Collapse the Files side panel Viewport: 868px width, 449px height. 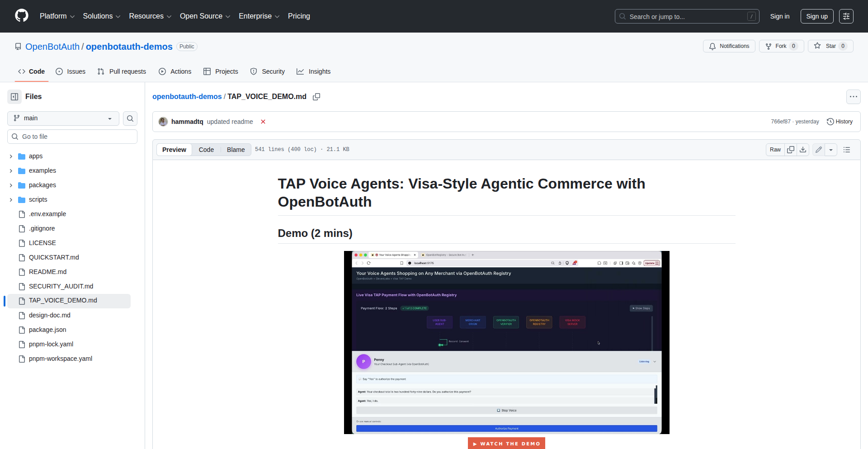tap(14, 96)
